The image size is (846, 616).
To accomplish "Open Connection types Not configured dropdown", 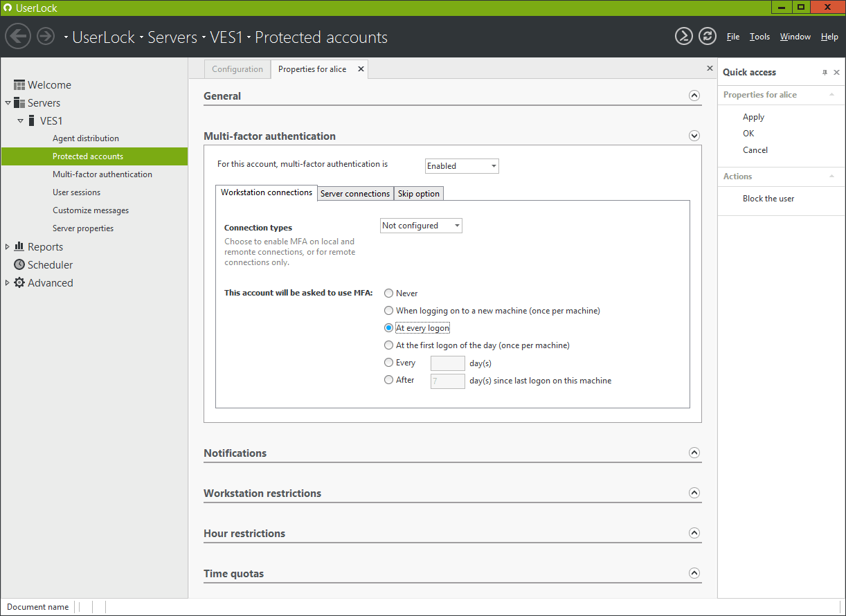I will pos(421,226).
